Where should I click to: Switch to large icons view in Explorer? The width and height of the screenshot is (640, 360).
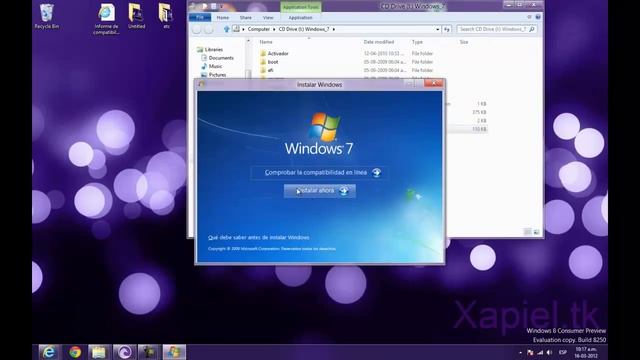point(536,232)
